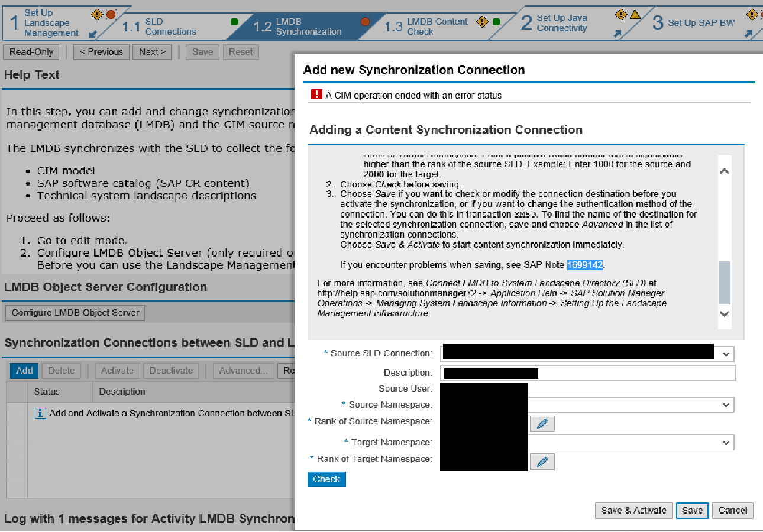Click the 'Help Text' section heading
This screenshot has width=763, height=532.
[32, 75]
